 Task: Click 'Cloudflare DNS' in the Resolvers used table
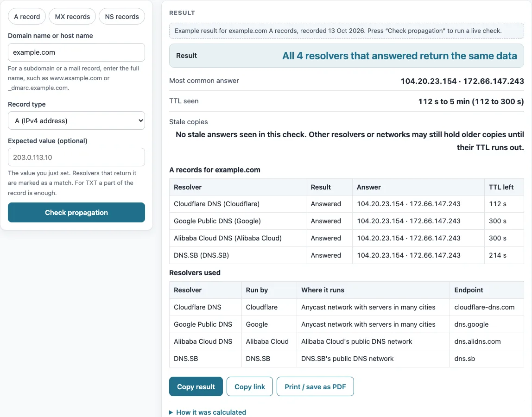coord(197,307)
